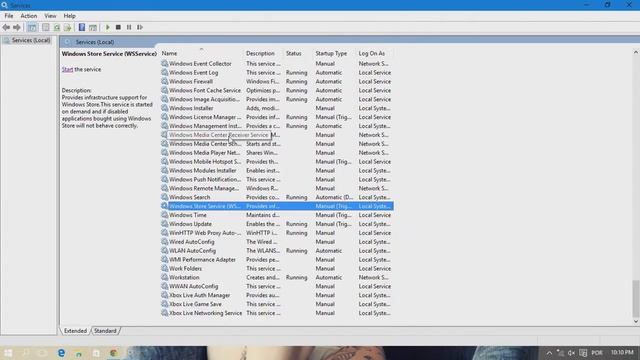This screenshot has height=360, width=640.
Task: Click the green Start Service play button
Action: click(x=108, y=27)
